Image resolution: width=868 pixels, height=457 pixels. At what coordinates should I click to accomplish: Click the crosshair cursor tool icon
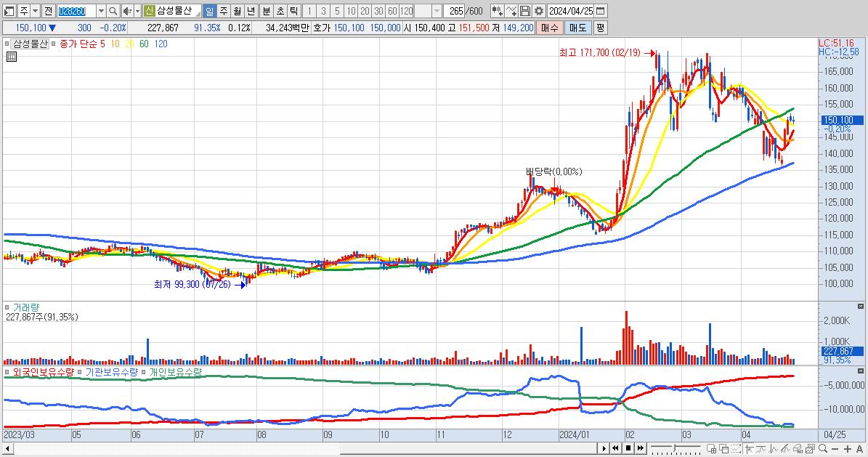[x=749, y=449]
